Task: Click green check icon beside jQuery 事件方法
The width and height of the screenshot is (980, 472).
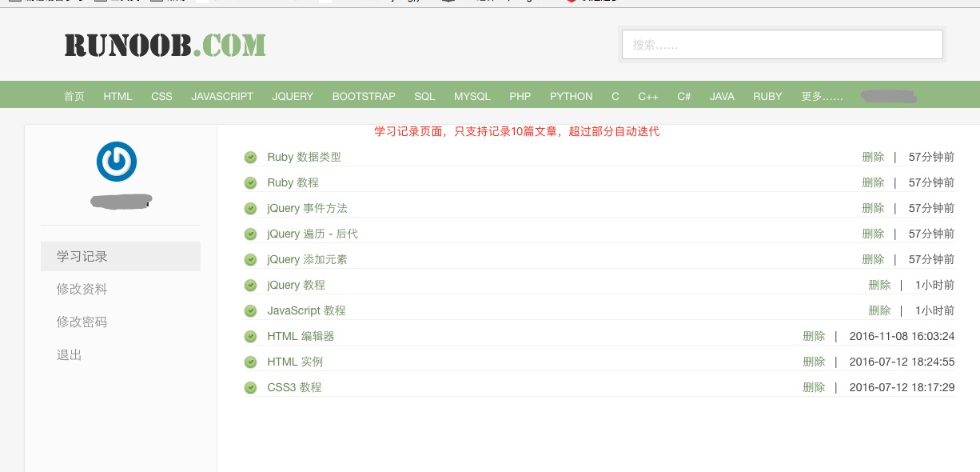Action: (x=250, y=209)
